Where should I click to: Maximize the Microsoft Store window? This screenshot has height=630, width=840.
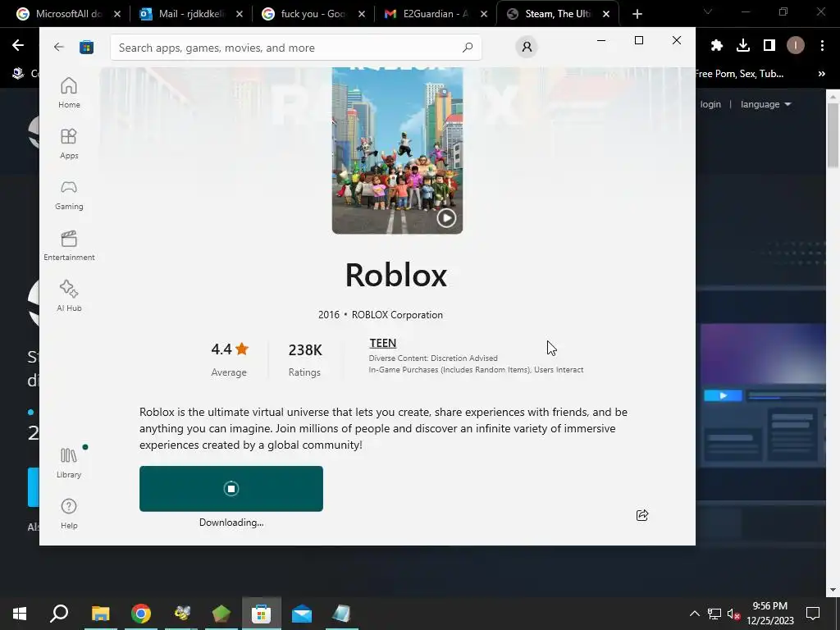click(x=638, y=40)
